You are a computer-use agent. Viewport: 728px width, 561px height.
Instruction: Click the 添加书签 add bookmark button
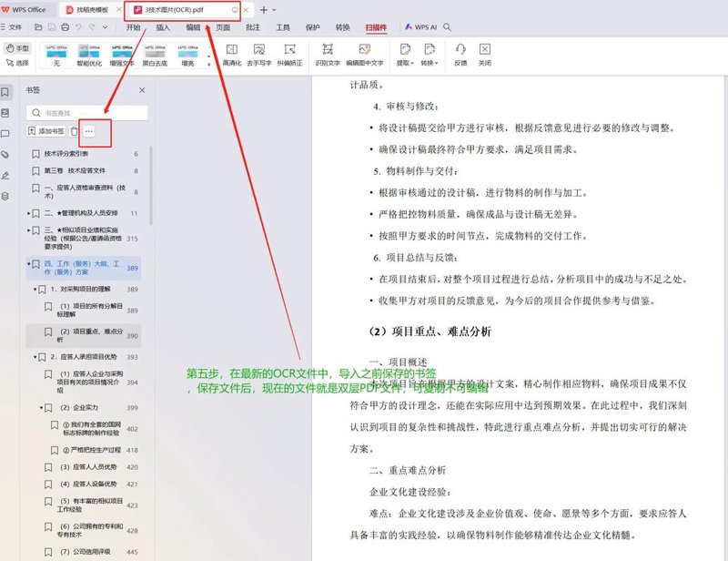46,131
